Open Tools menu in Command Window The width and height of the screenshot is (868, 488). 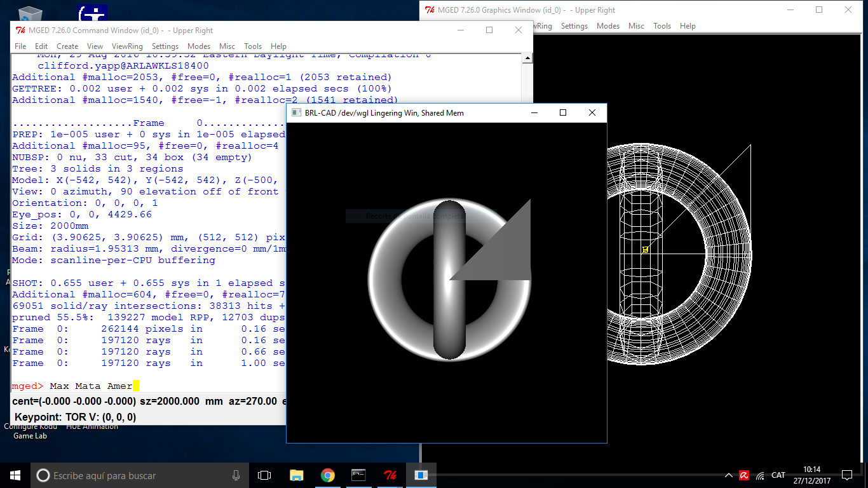click(253, 46)
